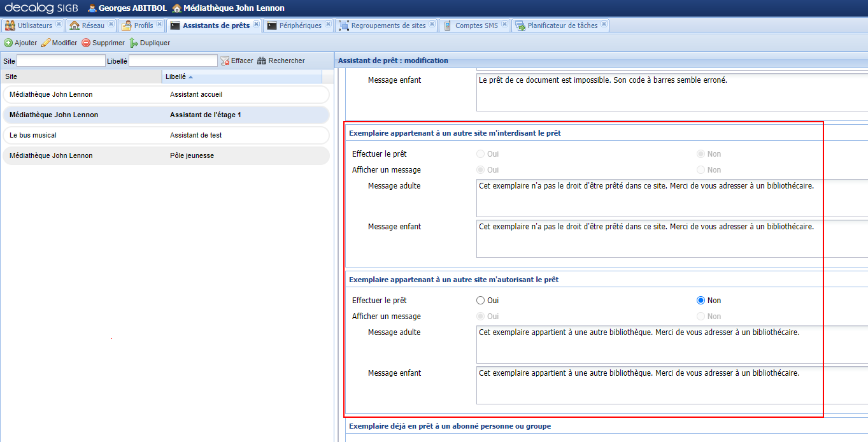
Task: Click the Modifier pencil icon
Action: pos(46,43)
